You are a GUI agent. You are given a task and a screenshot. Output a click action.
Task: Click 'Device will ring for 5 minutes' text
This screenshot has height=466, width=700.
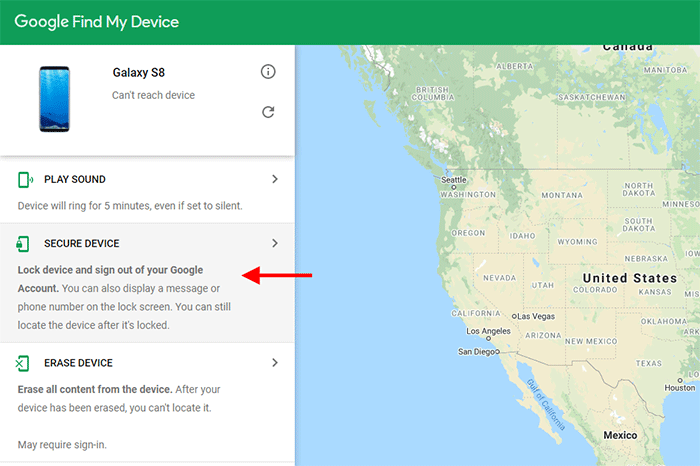click(x=130, y=206)
